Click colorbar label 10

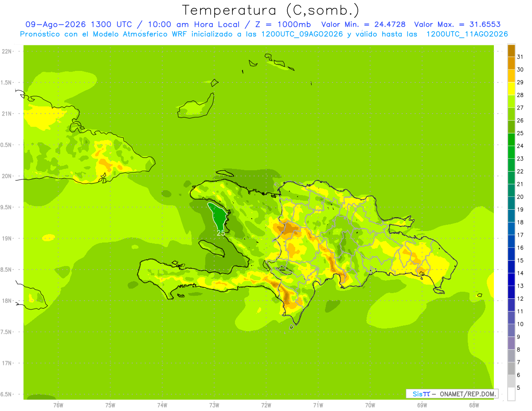click(x=520, y=324)
